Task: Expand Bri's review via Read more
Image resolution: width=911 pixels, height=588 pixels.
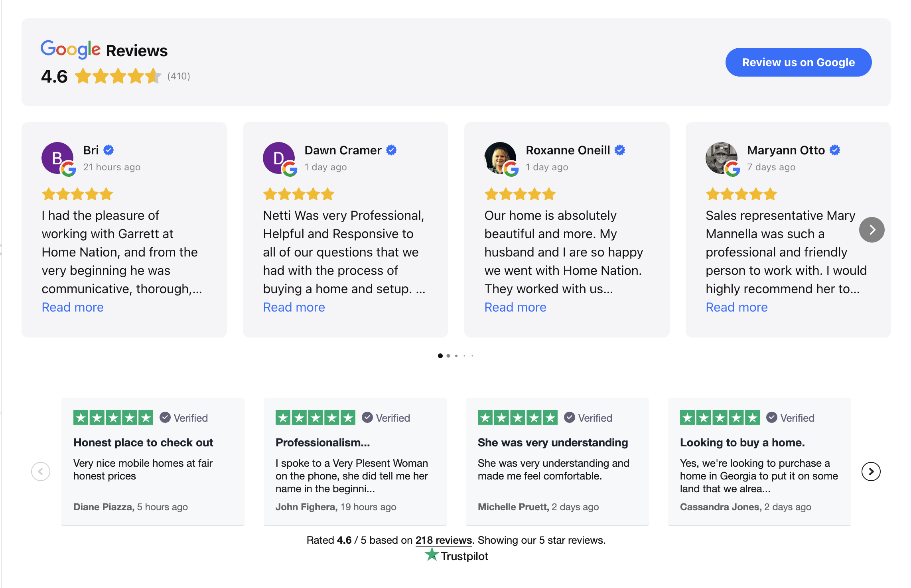Action: point(72,307)
